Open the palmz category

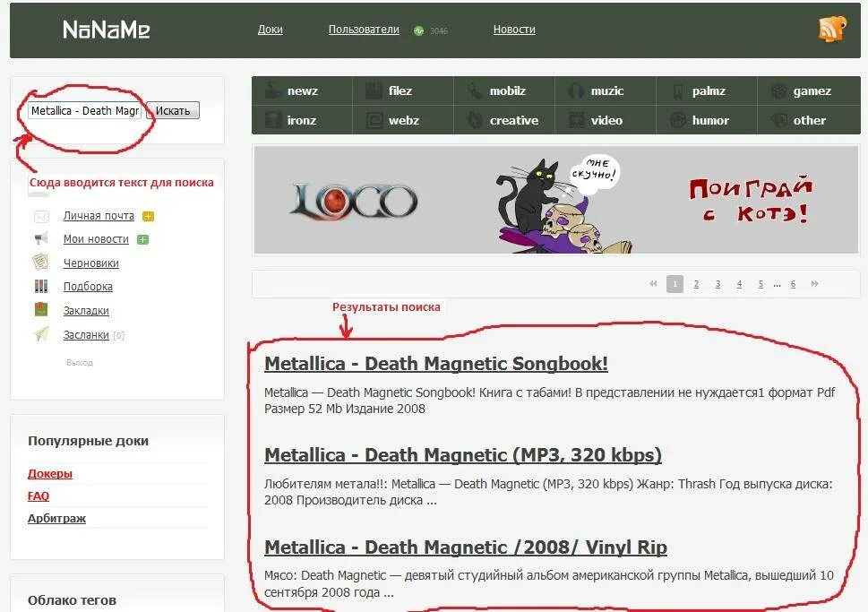point(707,91)
